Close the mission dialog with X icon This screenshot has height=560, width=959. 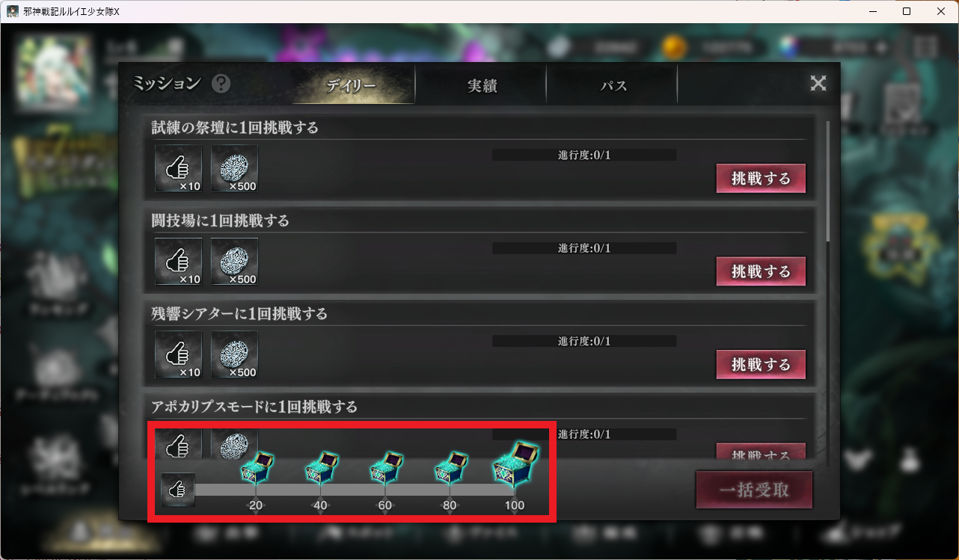coord(818,84)
